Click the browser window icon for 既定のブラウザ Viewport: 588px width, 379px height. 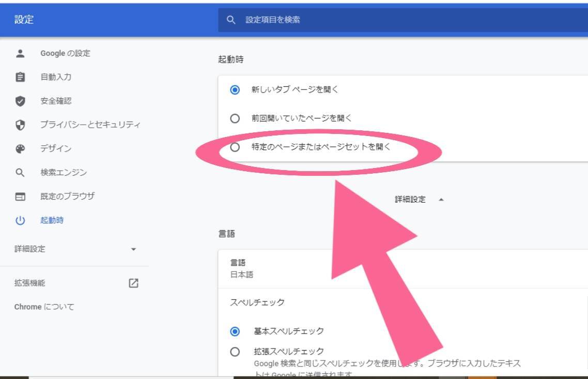coord(20,196)
